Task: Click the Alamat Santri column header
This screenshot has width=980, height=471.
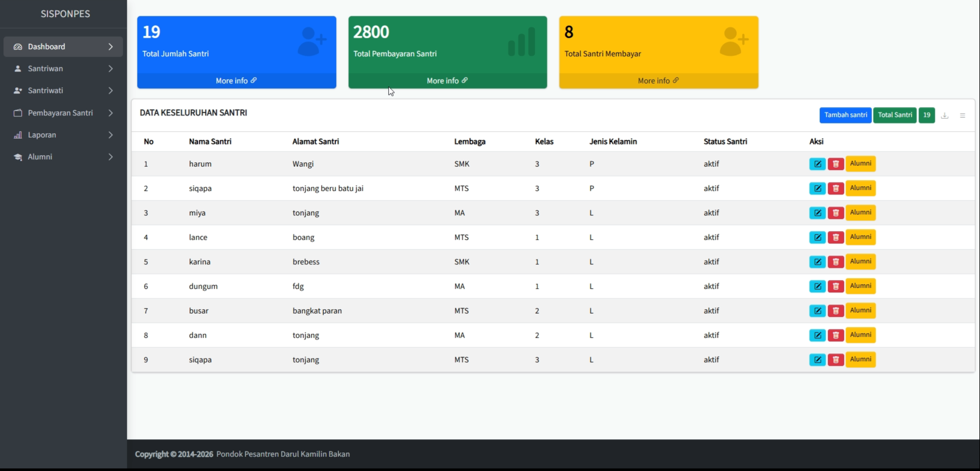Action: 316,142
